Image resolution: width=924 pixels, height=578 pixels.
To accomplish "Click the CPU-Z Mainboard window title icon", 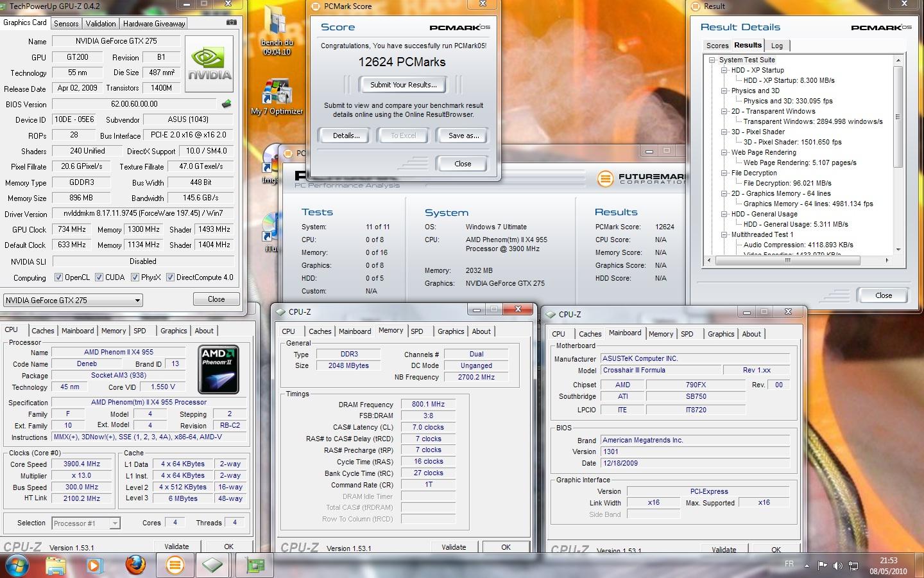I will point(551,315).
